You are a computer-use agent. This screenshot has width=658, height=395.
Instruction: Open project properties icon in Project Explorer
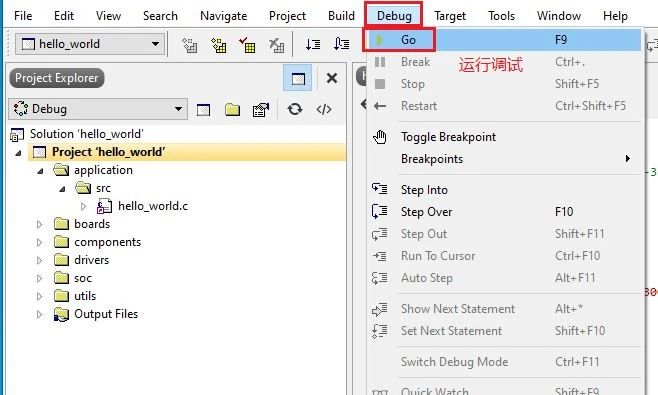pyautogui.click(x=261, y=110)
